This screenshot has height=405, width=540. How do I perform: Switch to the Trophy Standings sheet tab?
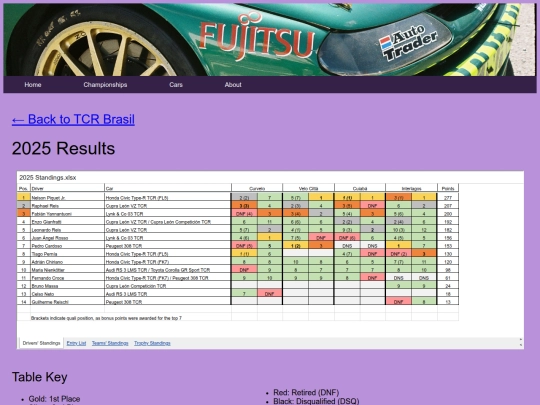(x=152, y=343)
